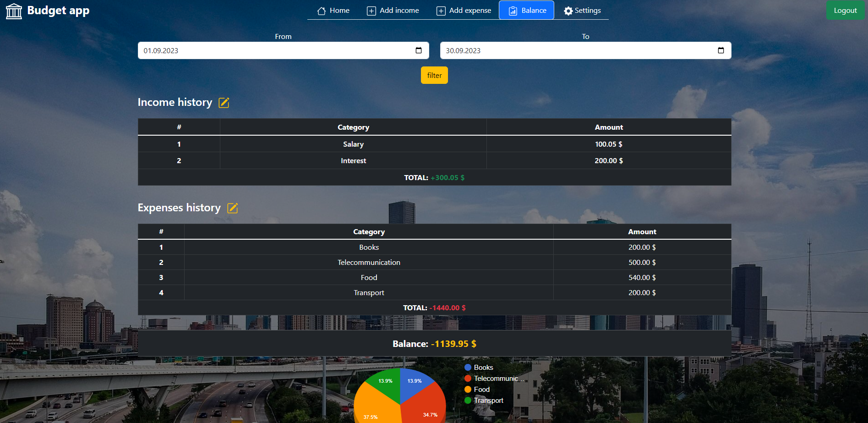Image resolution: width=868 pixels, height=423 pixels.
Task: Click the Add expense plus icon
Action: click(x=441, y=11)
